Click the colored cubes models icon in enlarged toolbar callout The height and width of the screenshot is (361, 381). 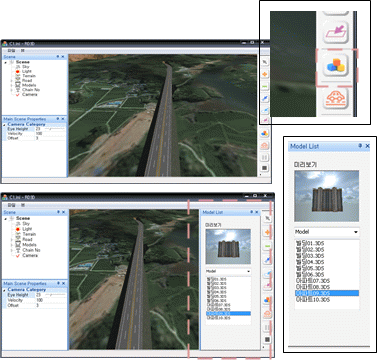(336, 66)
